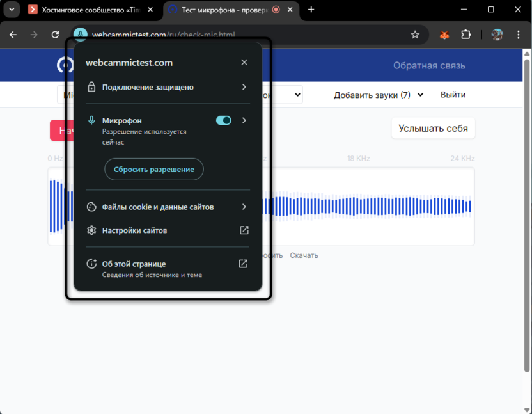Click the 18 KHz frequency label
The height and width of the screenshot is (414, 532).
(x=358, y=158)
